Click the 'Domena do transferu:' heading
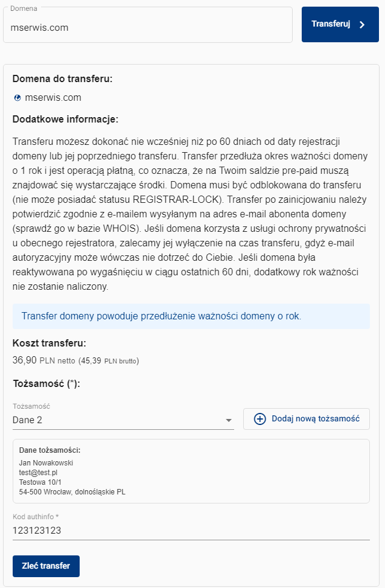The width and height of the screenshot is (385, 588). pyautogui.click(x=63, y=78)
